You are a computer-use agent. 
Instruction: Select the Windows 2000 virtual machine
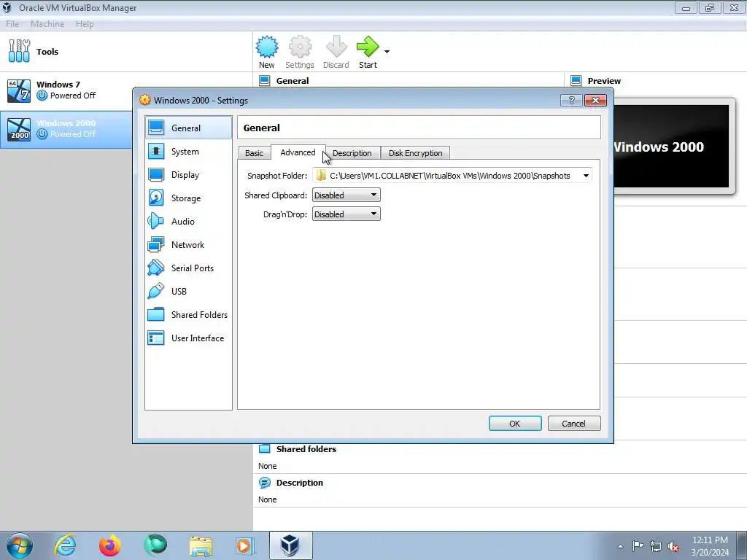pyautogui.click(x=66, y=130)
